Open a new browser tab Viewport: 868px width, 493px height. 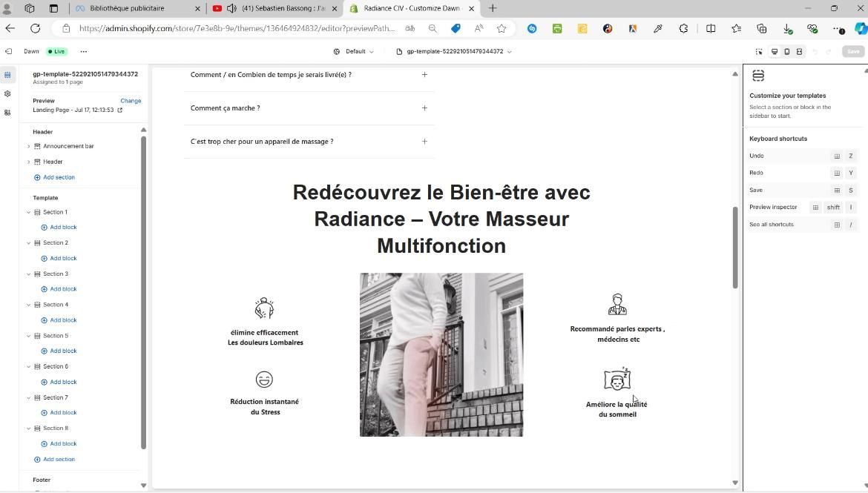(x=493, y=8)
